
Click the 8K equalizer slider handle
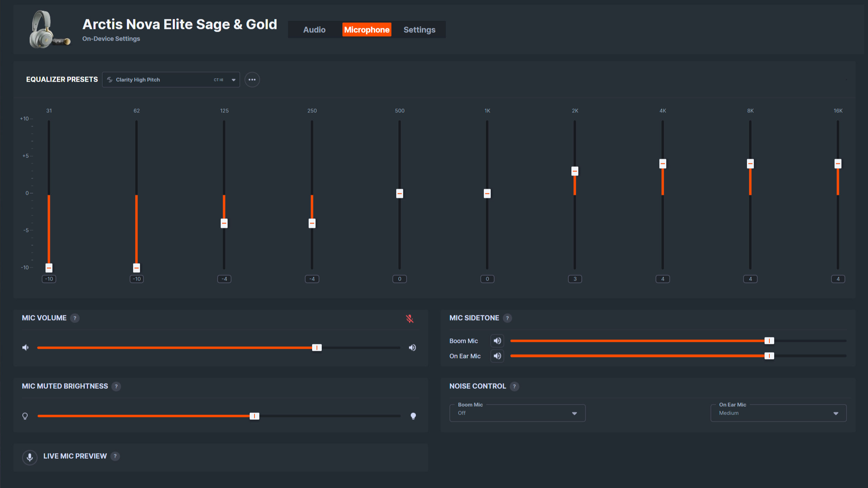click(x=750, y=164)
